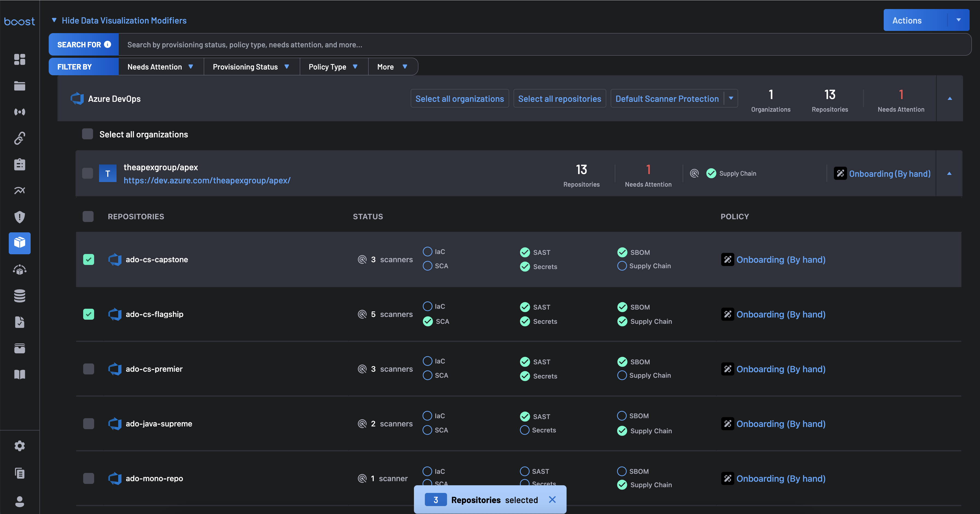Image resolution: width=980 pixels, height=514 pixels.
Task: Open Default Scanner Protection dropdown arrow
Action: [x=731, y=98]
